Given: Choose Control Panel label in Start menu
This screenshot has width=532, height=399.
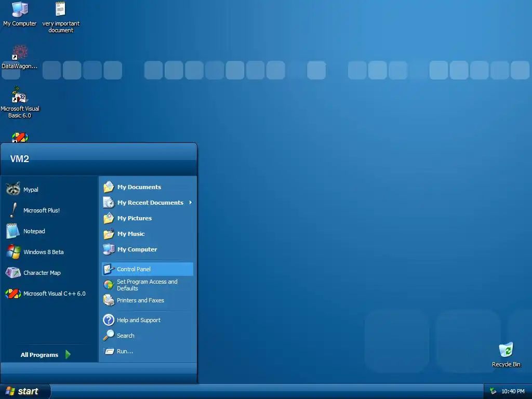Looking at the screenshot, I should tap(134, 269).
